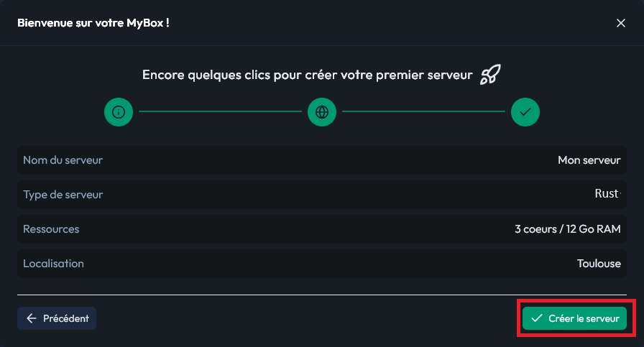
Task: Click the Mon serveur name value
Action: point(589,159)
